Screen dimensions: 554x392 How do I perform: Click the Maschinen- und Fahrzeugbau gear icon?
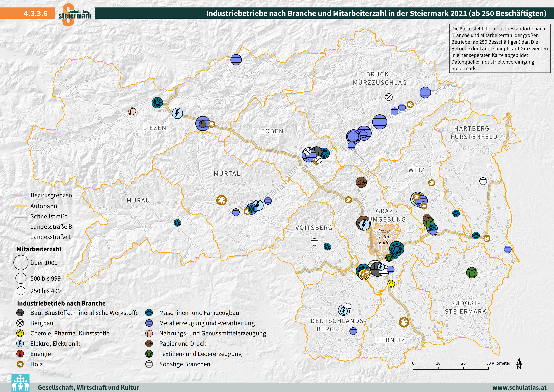click(x=149, y=313)
